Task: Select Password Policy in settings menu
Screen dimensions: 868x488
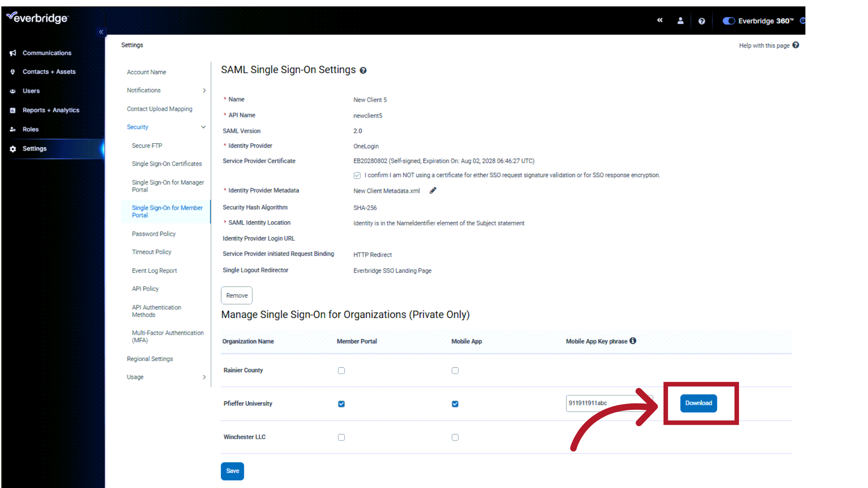Action: click(154, 234)
